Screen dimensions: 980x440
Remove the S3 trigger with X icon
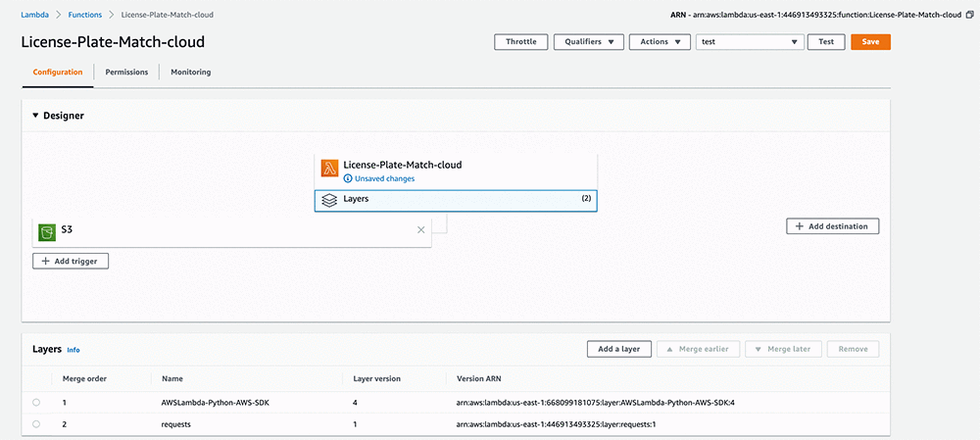tap(420, 230)
